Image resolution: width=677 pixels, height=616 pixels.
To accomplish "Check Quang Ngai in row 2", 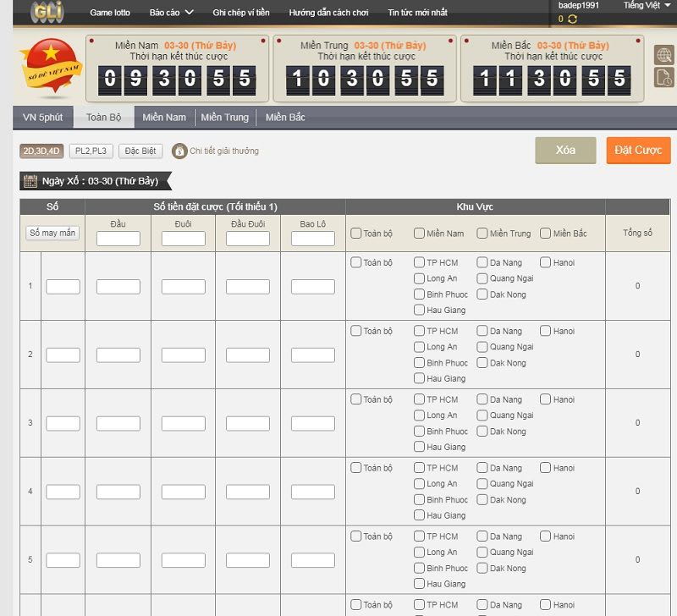I will coord(482,347).
